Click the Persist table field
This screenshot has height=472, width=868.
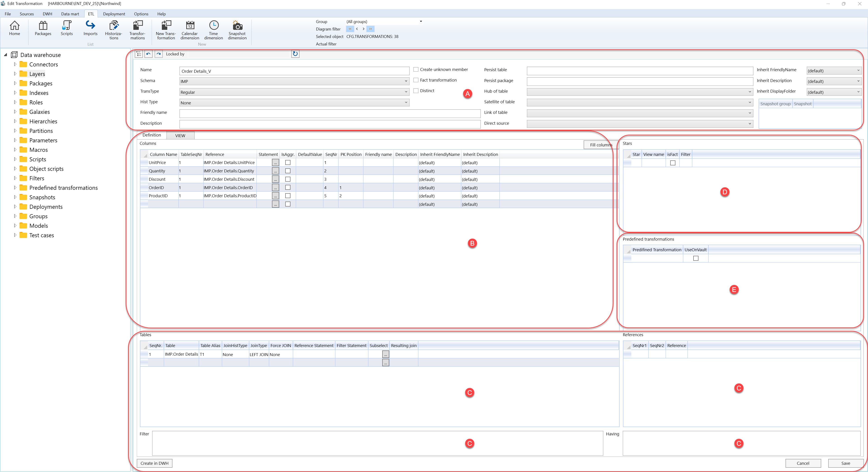tap(639, 71)
